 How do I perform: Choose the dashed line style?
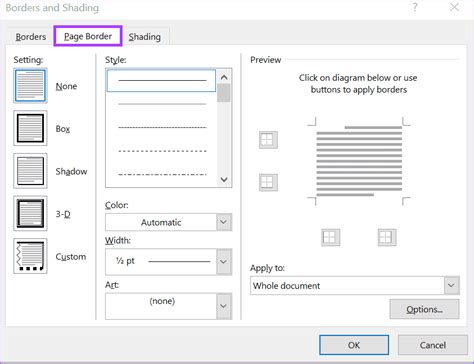click(x=162, y=151)
